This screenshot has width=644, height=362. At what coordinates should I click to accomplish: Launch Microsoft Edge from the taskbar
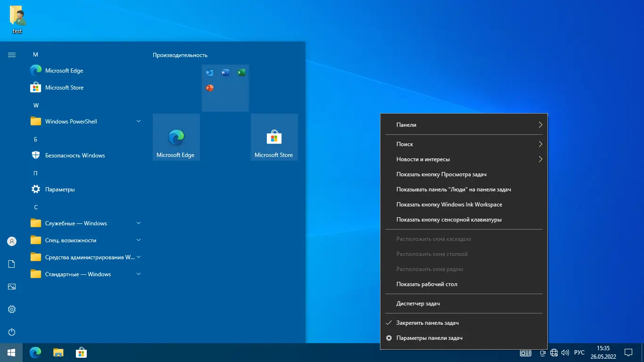coord(35,353)
